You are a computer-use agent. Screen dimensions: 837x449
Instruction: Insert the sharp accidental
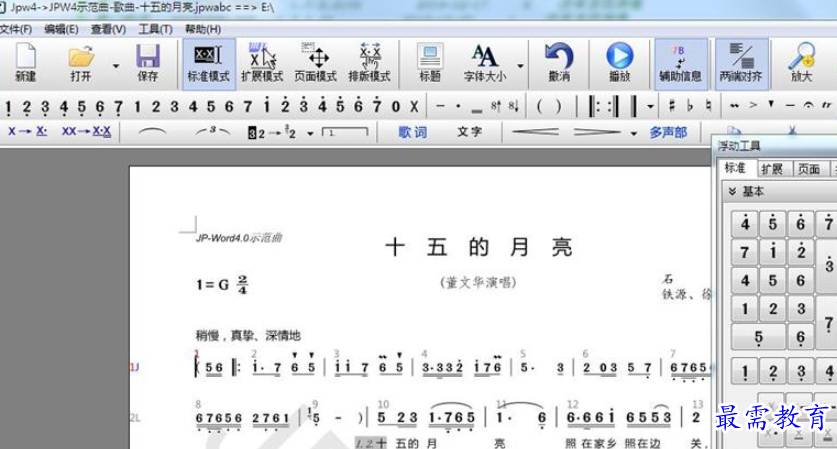tap(672, 106)
